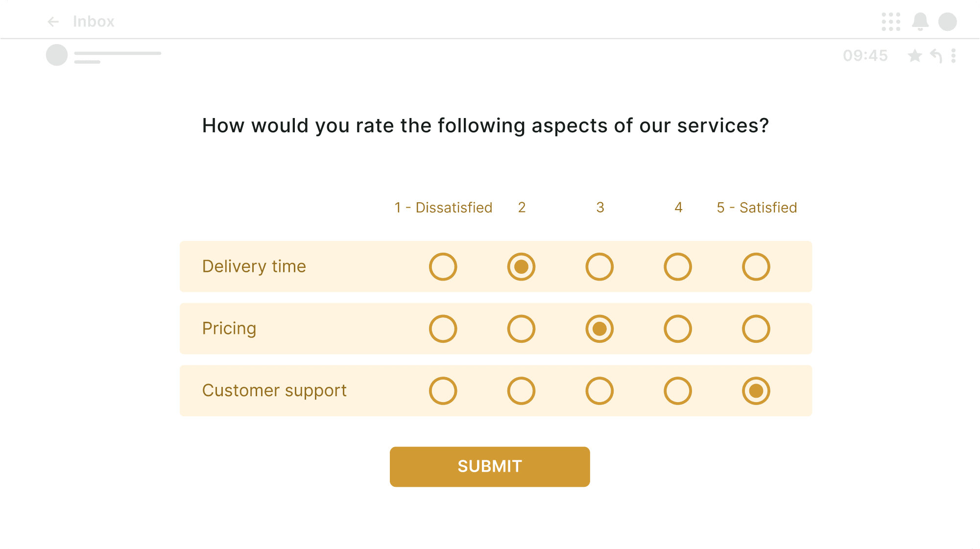This screenshot has width=980, height=549.
Task: Select rating 4 for Pricing
Action: [678, 329]
